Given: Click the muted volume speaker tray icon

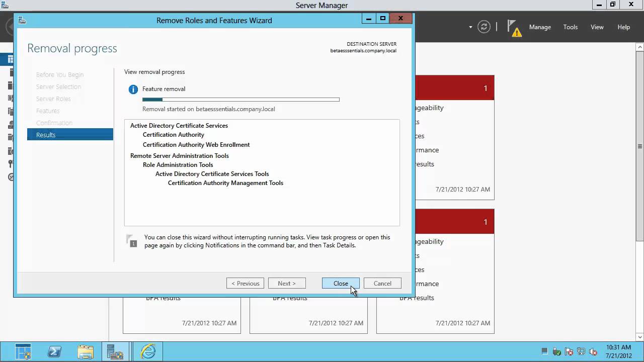Looking at the screenshot, I should (x=593, y=352).
